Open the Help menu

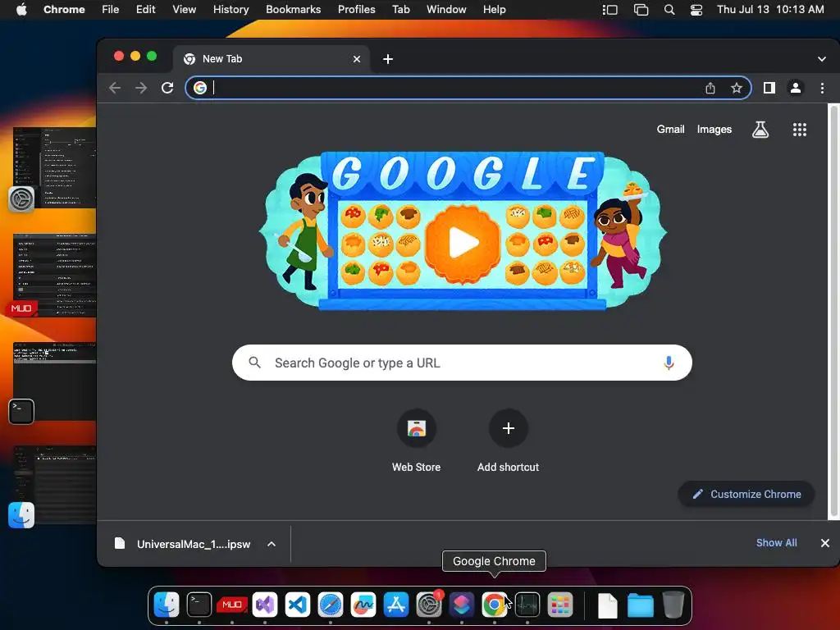tap(494, 9)
